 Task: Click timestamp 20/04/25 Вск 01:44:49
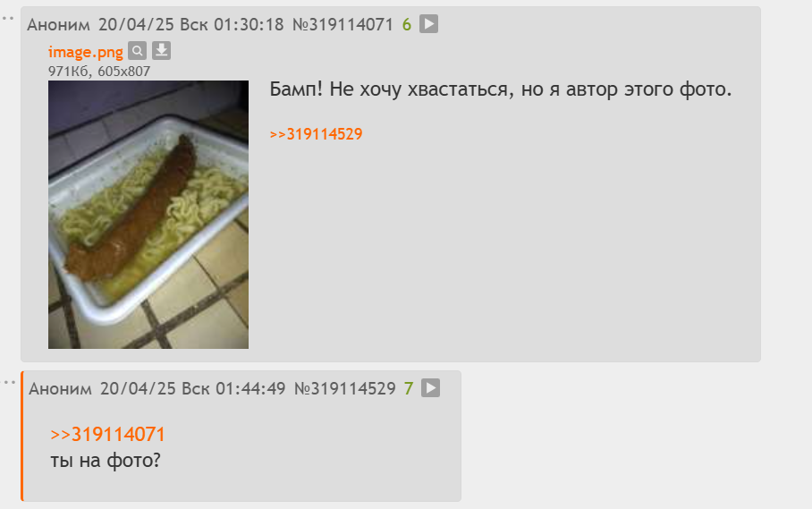192,388
